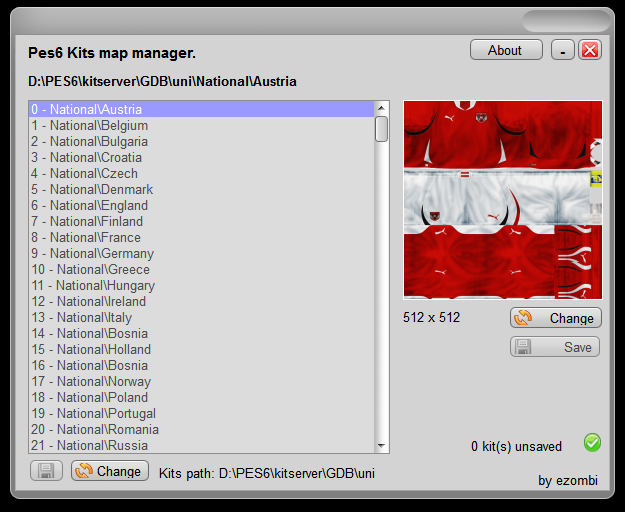Select '13 - National\Italy' row

coord(202,317)
